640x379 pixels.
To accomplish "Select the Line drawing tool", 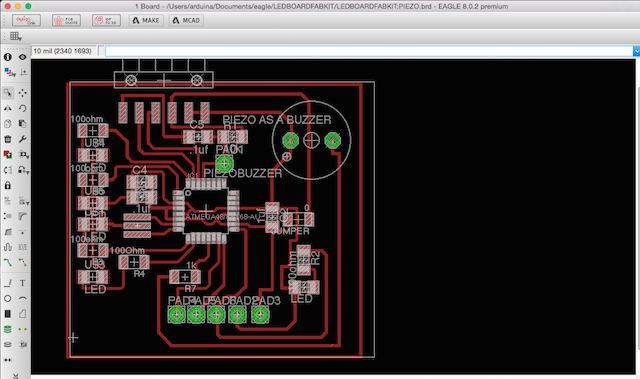I will [x=8, y=283].
